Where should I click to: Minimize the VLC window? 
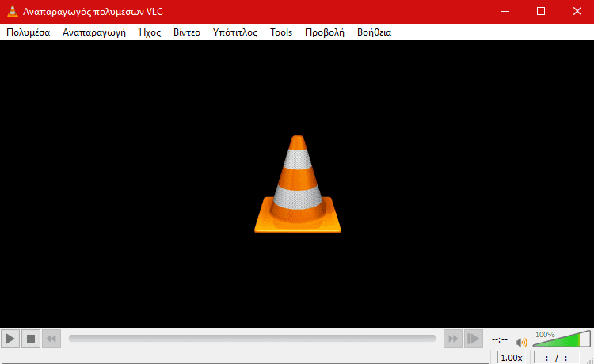[505, 11]
